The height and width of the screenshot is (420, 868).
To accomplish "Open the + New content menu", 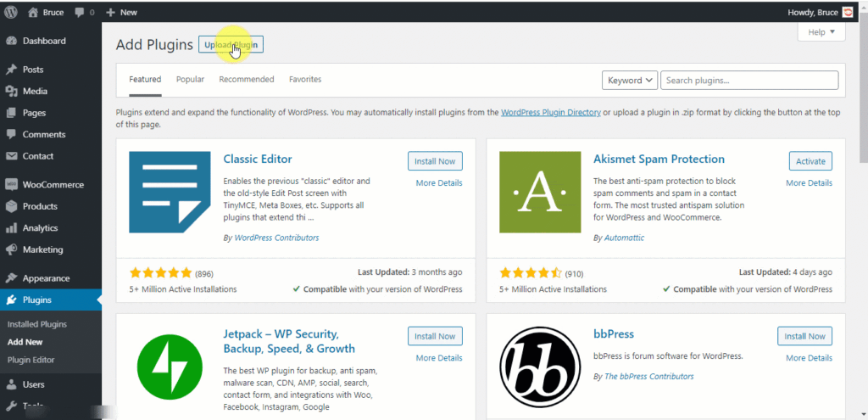I will coord(121,12).
